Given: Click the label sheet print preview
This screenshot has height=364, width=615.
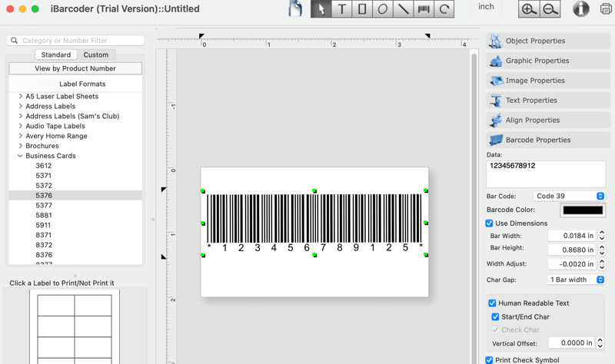Looking at the screenshot, I should 75,328.
